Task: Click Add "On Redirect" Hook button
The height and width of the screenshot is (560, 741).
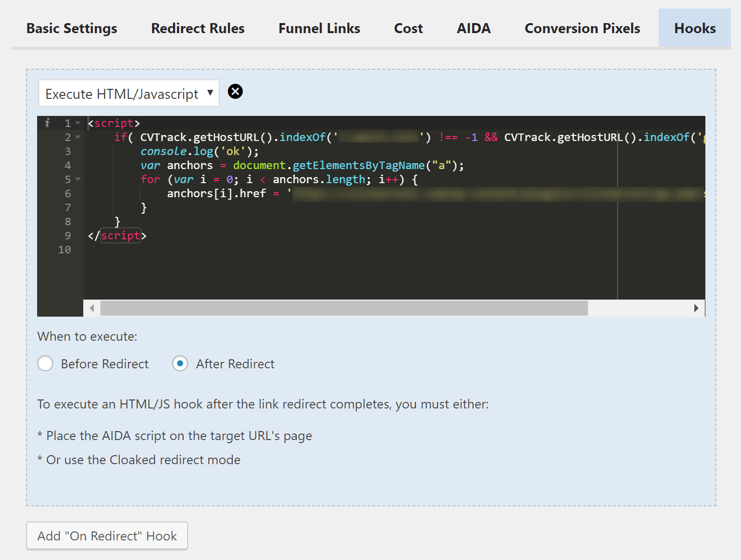Action: pos(107,536)
